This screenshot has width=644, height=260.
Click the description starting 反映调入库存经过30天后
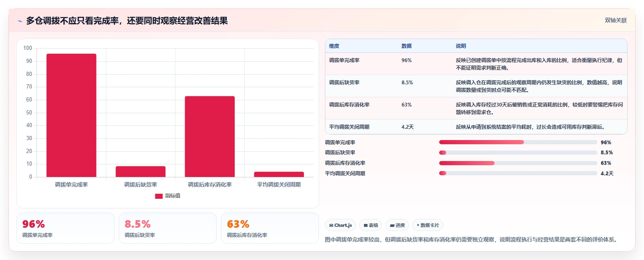[x=539, y=108]
